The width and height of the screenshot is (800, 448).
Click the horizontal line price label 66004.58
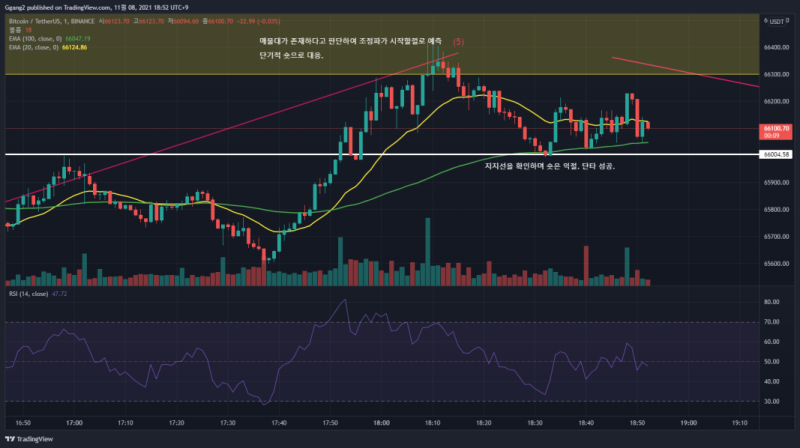tap(776, 154)
